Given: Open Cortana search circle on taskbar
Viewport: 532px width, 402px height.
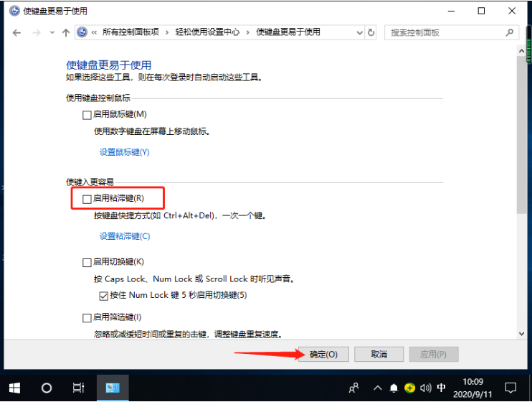Looking at the screenshot, I should tap(47, 388).
